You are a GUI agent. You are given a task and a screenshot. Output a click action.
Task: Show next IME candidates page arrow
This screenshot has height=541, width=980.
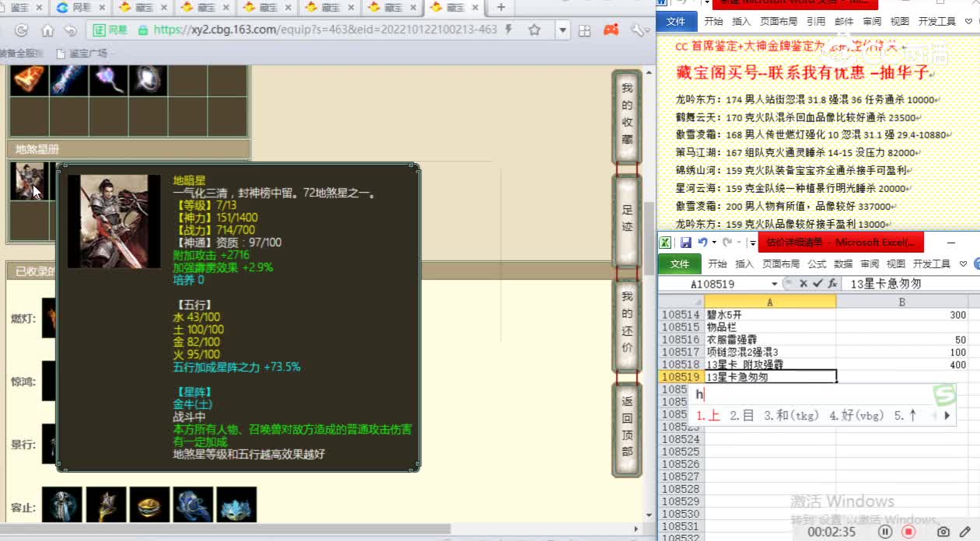[x=947, y=416]
